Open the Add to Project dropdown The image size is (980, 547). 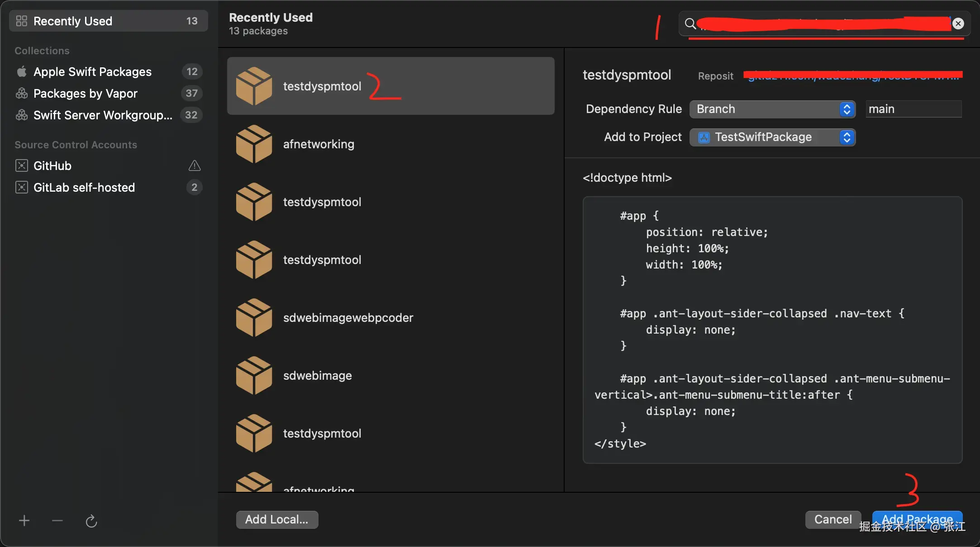772,137
